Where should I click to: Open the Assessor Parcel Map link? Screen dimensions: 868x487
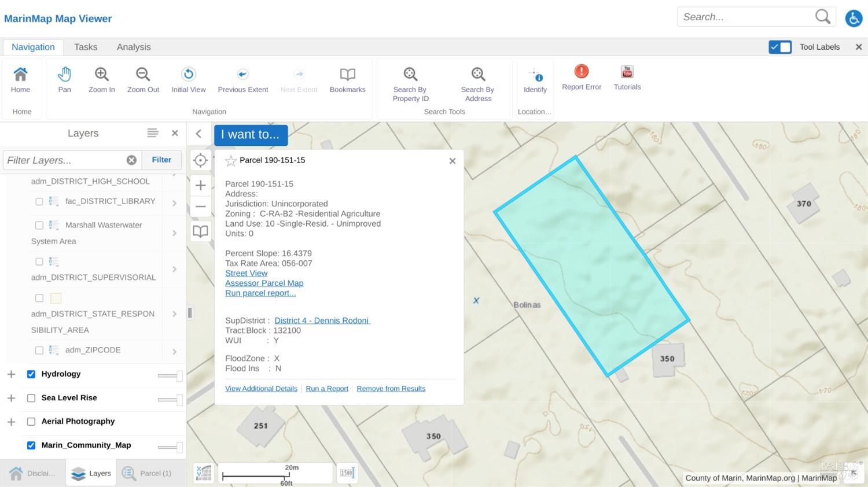click(264, 283)
